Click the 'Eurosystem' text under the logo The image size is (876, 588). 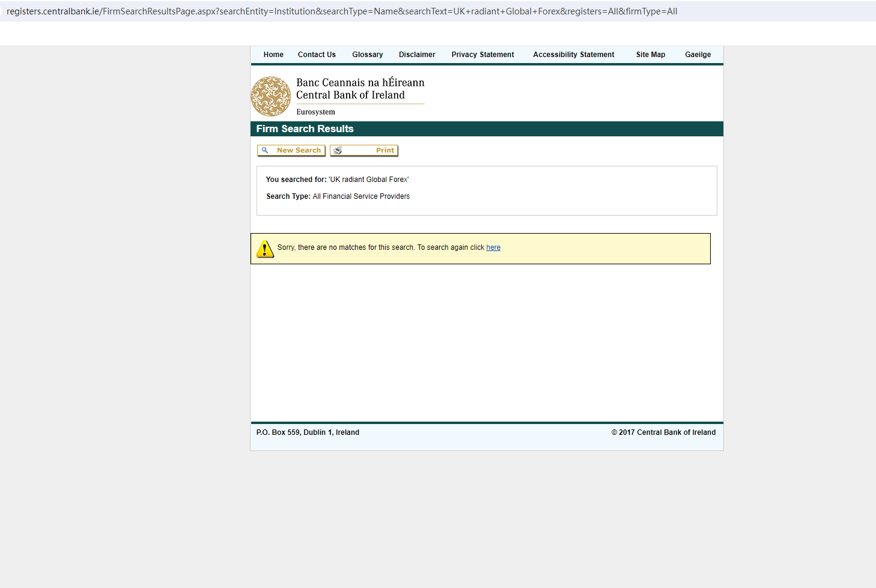(315, 112)
